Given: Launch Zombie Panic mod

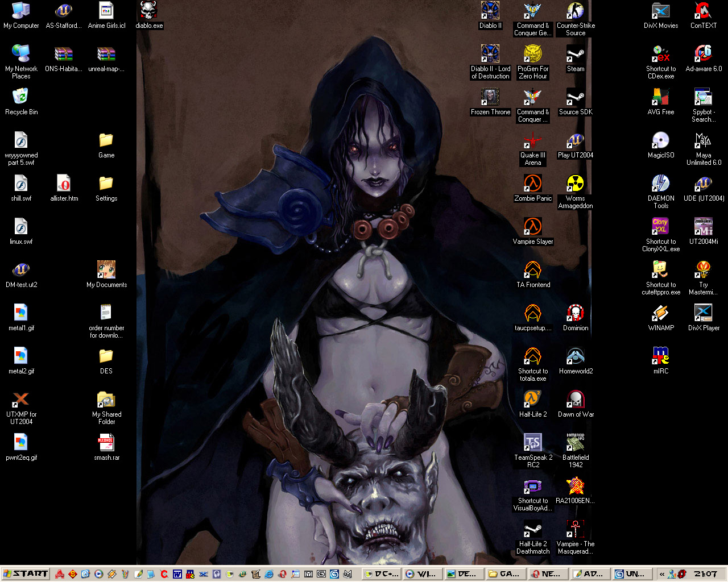Looking at the screenshot, I should point(533,188).
